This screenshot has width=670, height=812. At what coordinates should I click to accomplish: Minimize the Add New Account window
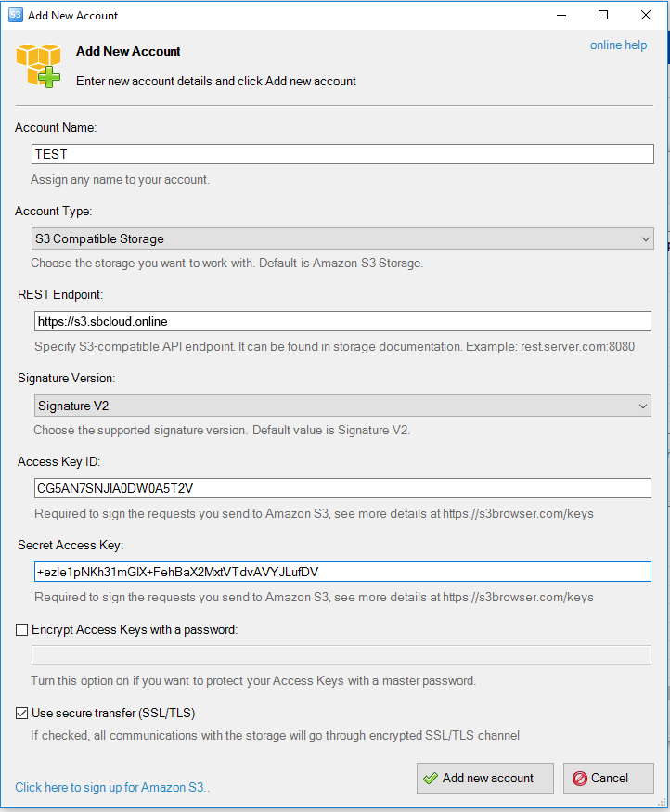[x=561, y=15]
